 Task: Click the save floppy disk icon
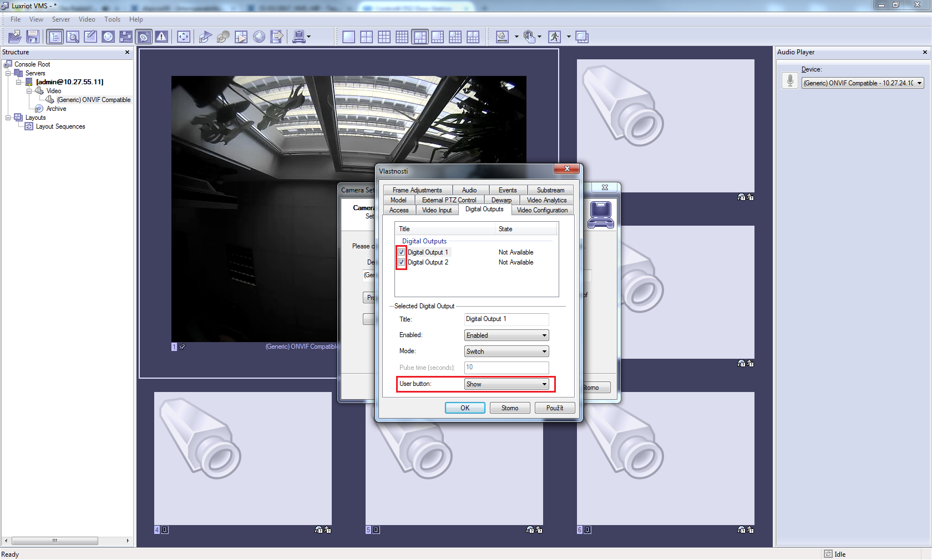click(33, 37)
